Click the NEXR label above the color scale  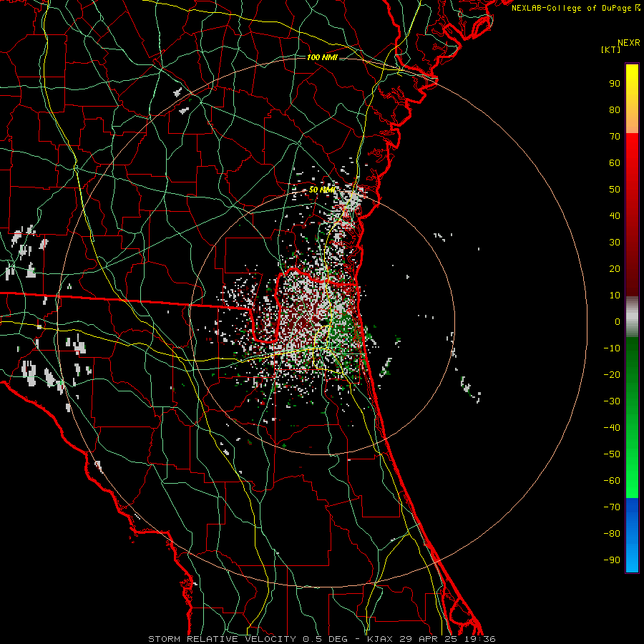coord(629,43)
